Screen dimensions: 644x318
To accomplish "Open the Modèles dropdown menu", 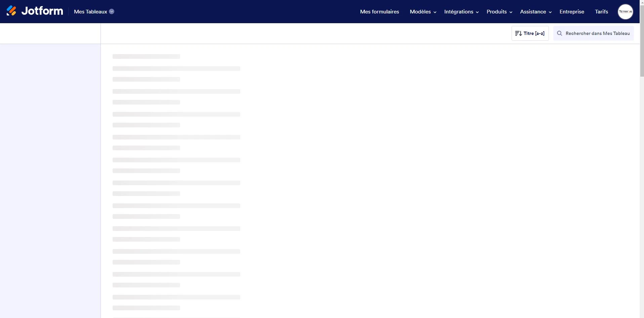I will [x=422, y=11].
